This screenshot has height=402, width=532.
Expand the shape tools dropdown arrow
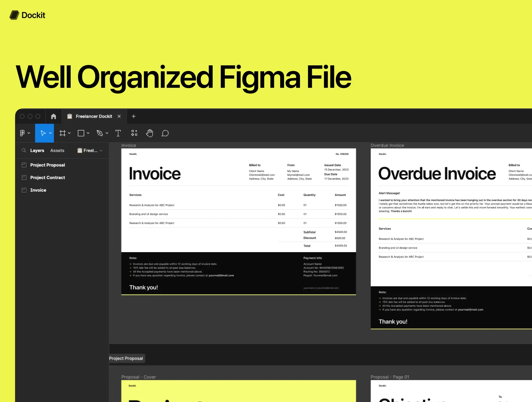tap(88, 133)
